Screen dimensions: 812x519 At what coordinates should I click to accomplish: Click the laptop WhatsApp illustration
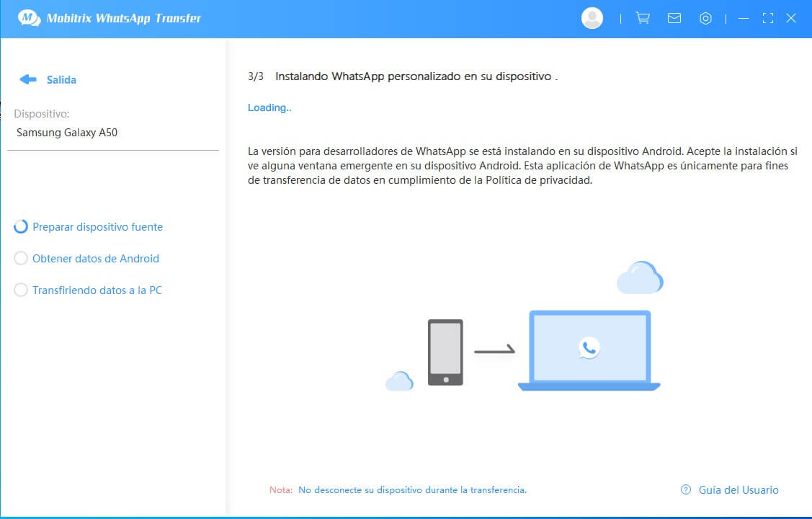(x=589, y=350)
